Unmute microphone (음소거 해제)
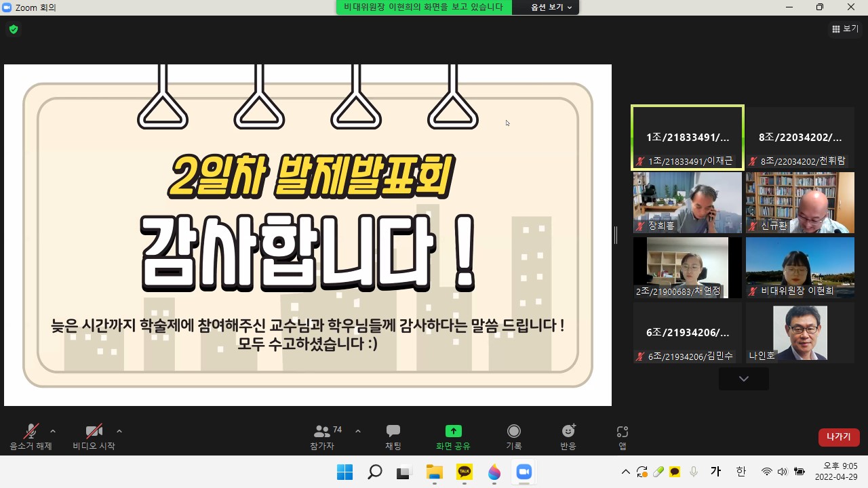Screen dimensions: 868x488 coord(31,437)
